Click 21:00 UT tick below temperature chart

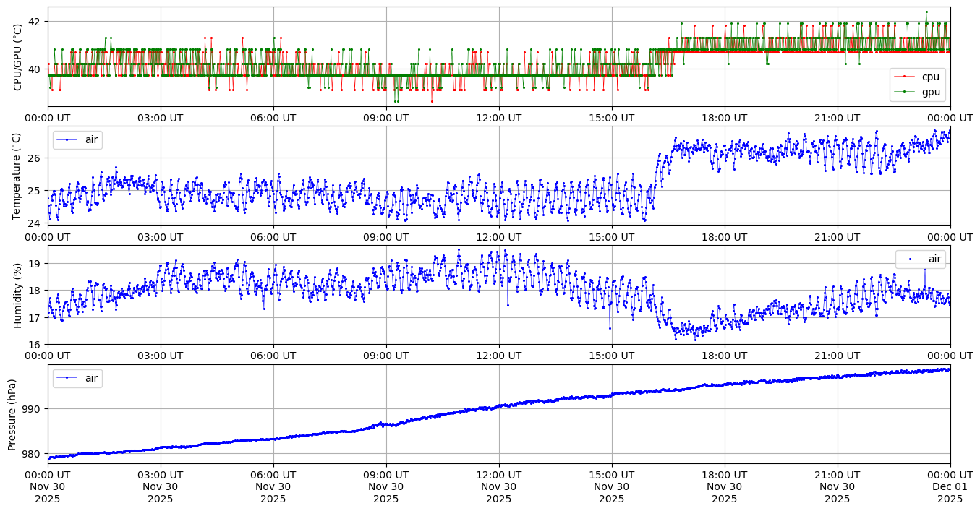837,236
